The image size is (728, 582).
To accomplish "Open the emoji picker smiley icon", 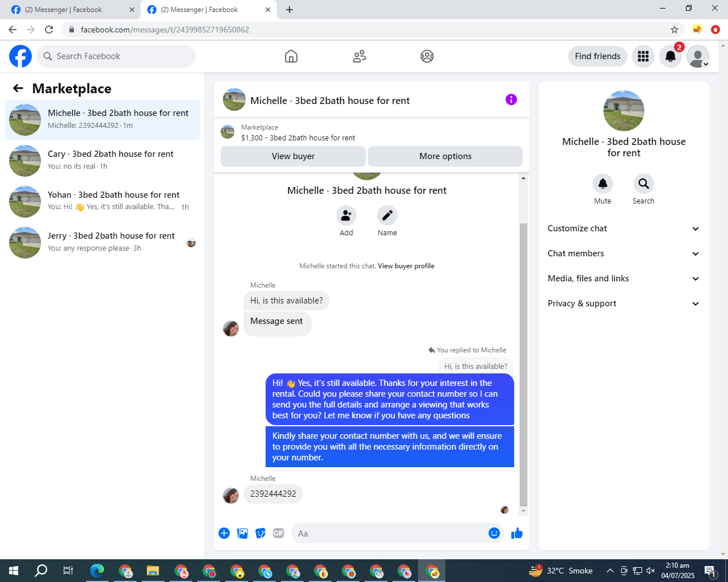I will [494, 533].
